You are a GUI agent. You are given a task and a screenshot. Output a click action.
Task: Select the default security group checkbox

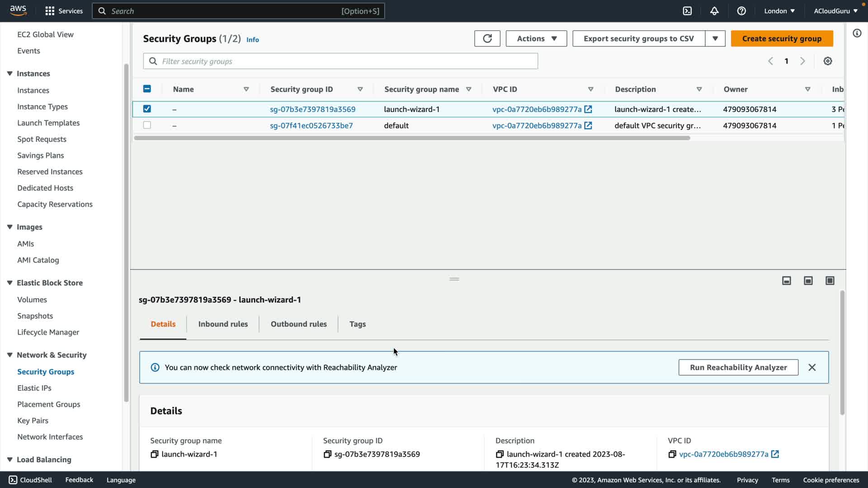pos(147,125)
